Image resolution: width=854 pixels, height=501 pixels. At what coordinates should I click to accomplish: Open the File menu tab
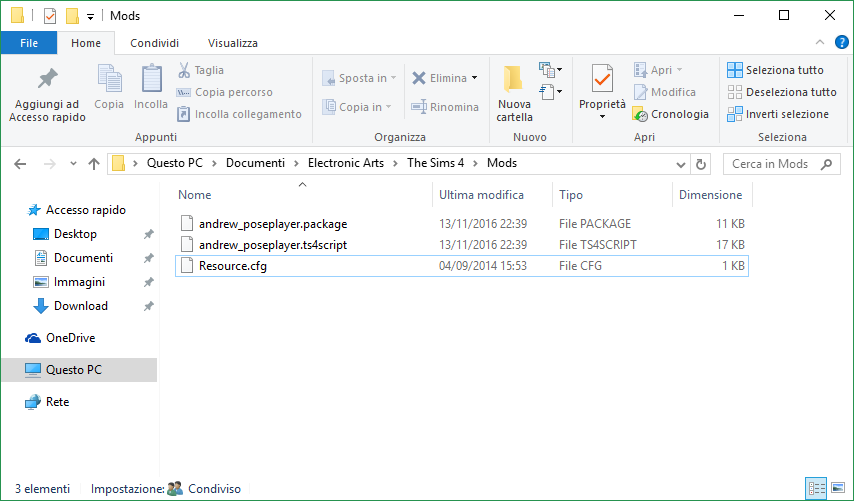point(29,43)
